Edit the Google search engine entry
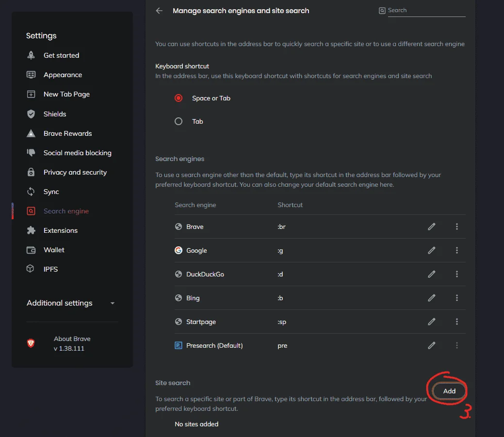The image size is (504, 437). [432, 250]
